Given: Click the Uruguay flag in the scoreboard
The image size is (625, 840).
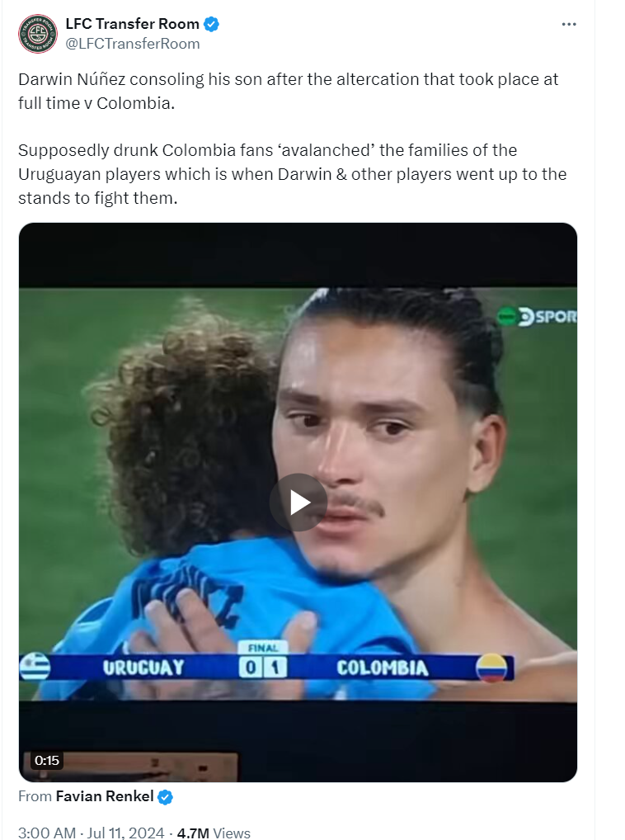Looking at the screenshot, I should [35, 668].
